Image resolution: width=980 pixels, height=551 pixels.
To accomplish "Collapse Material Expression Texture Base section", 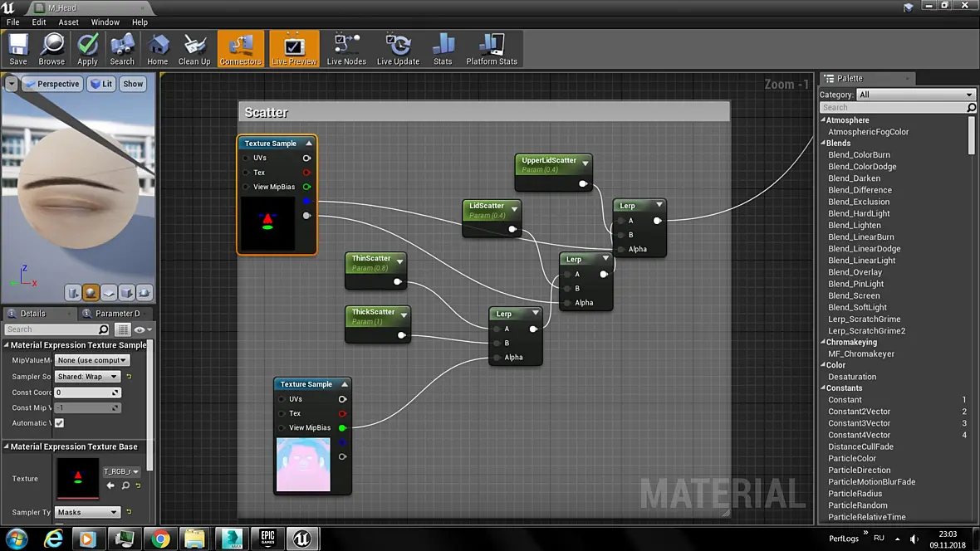I will 7,446.
